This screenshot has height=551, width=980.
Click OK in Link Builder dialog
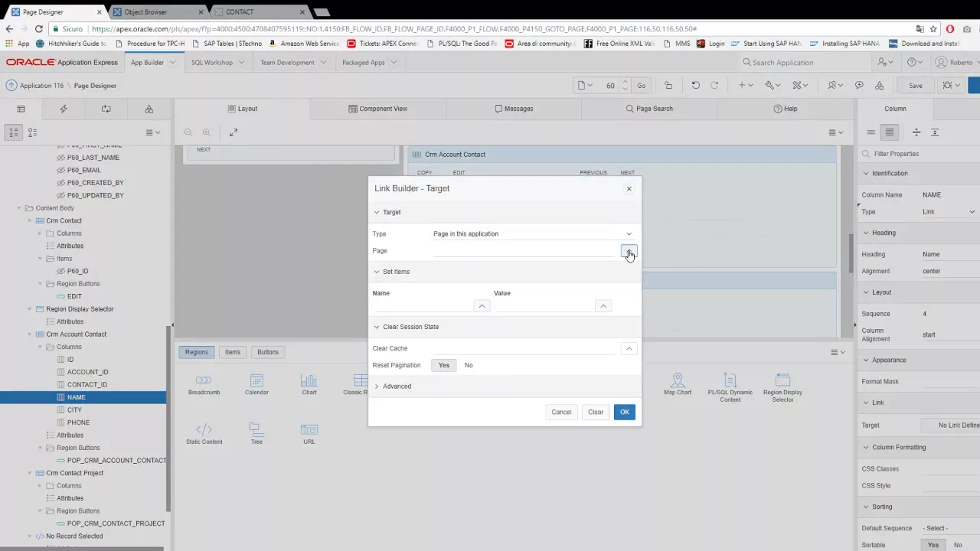[625, 412]
